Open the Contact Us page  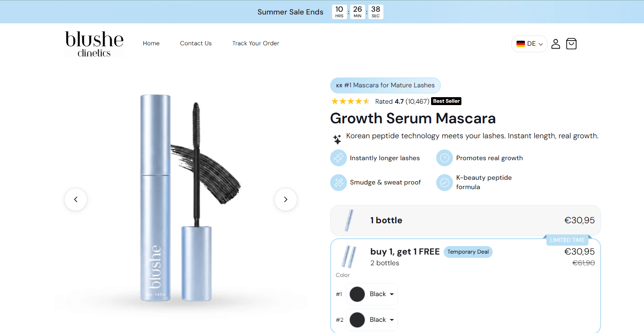coord(196,43)
